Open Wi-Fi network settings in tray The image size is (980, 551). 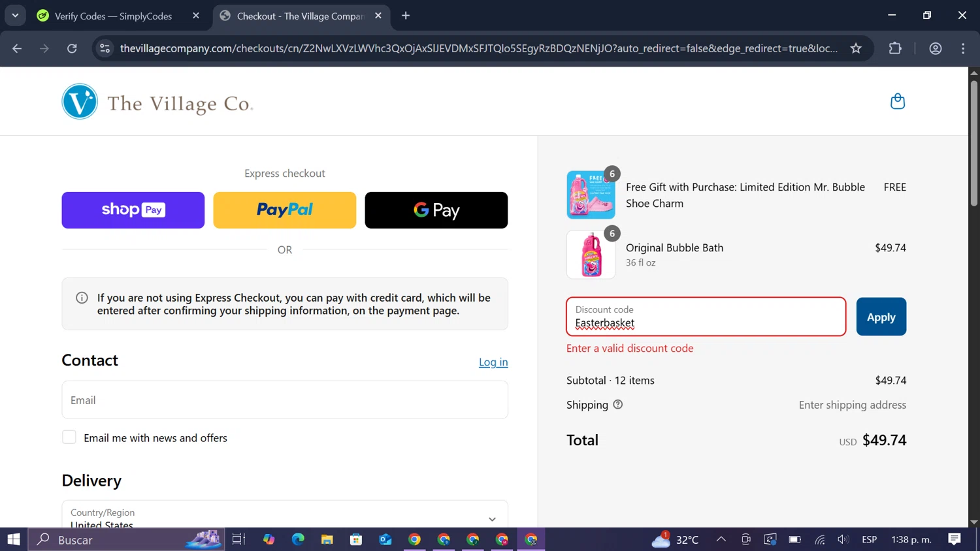point(819,539)
